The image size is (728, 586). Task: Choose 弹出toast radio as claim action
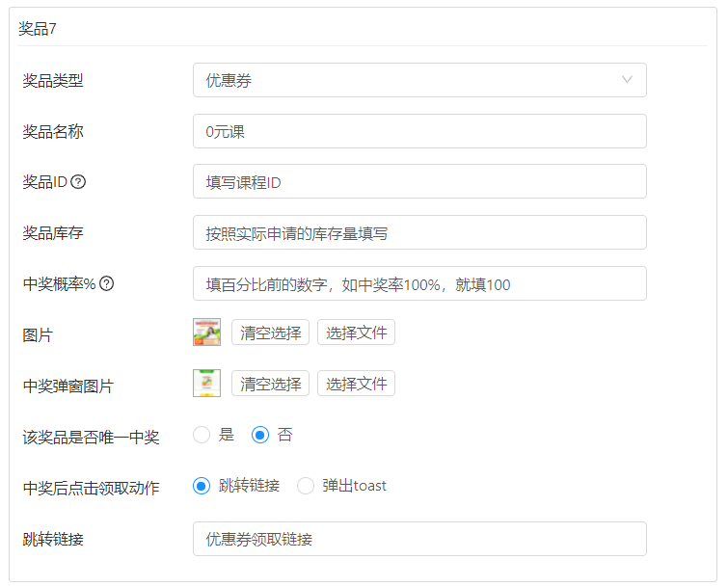pos(306,486)
